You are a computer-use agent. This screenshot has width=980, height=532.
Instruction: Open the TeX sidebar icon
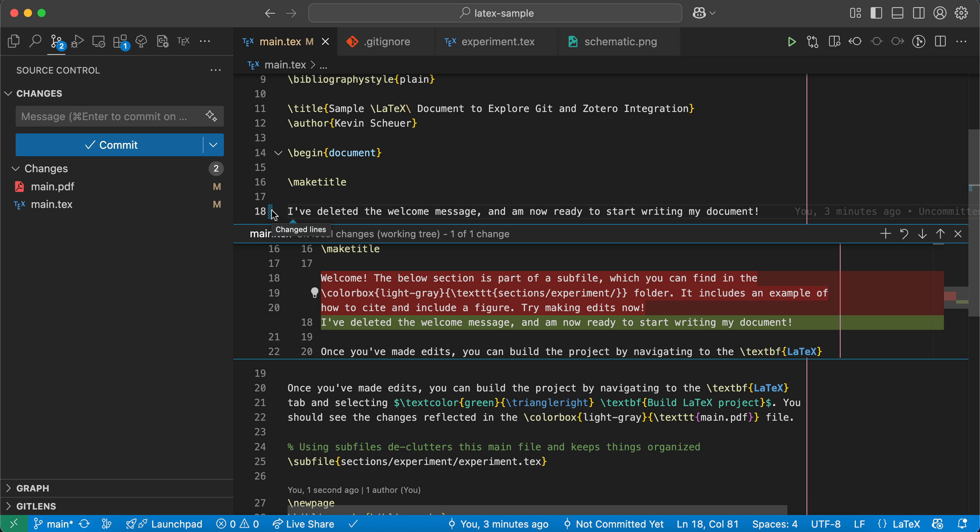(183, 41)
